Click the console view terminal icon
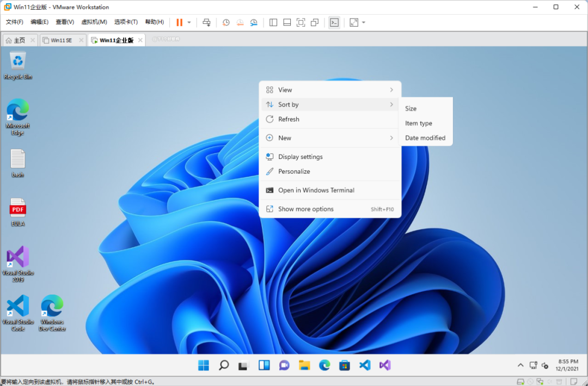The image size is (588, 386). [x=334, y=22]
